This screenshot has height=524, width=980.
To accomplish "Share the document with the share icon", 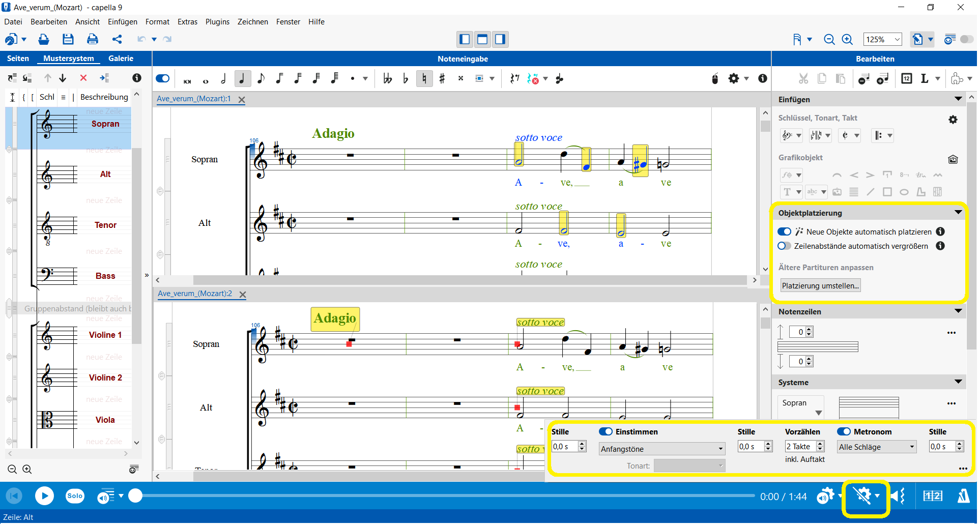I will pyautogui.click(x=117, y=39).
